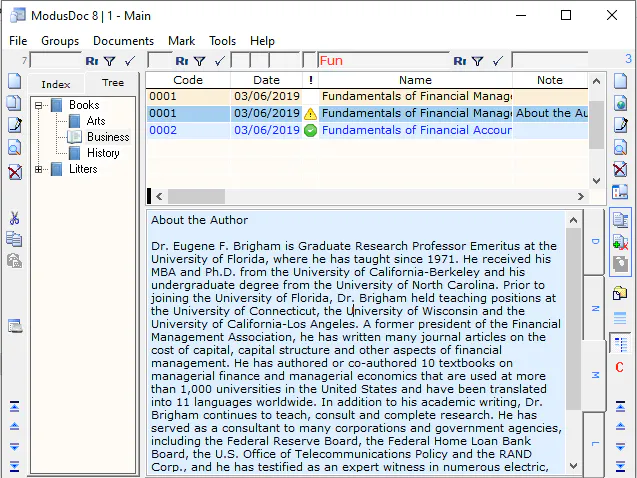The height and width of the screenshot is (478, 637).
Task: Move up one group using left up arrow
Action: click(14, 426)
